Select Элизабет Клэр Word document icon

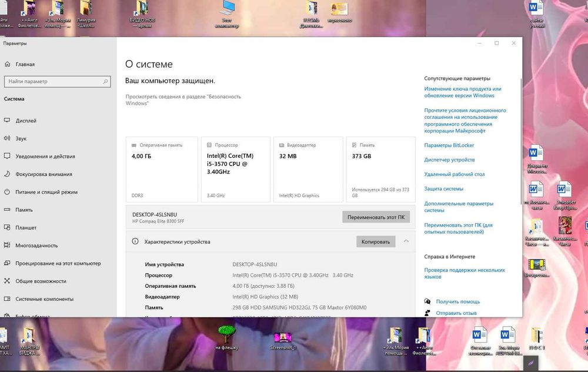(x=564, y=195)
